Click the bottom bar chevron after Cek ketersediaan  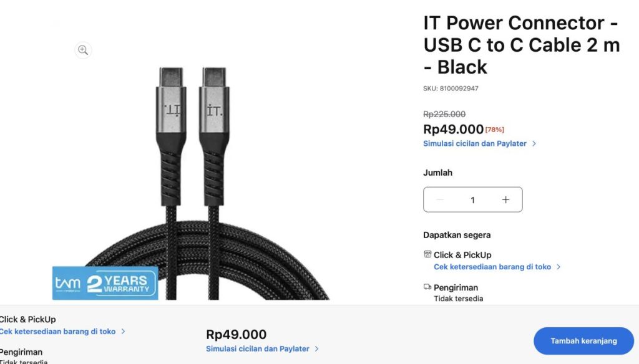coord(124,332)
